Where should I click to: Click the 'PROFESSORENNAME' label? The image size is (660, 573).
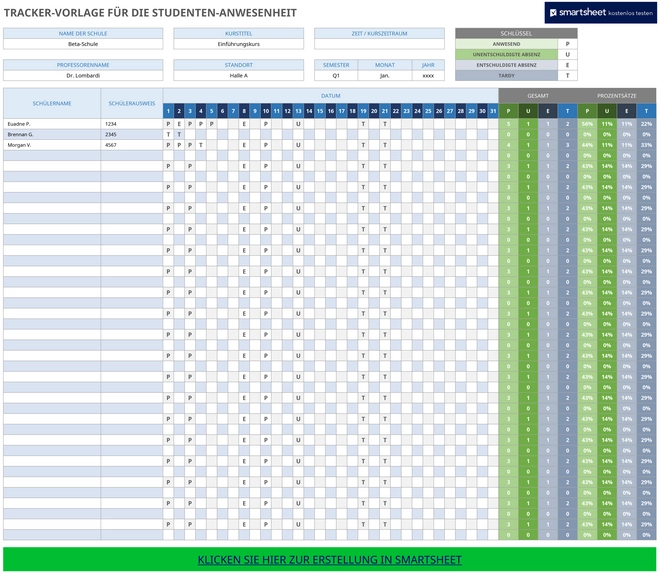(83, 65)
